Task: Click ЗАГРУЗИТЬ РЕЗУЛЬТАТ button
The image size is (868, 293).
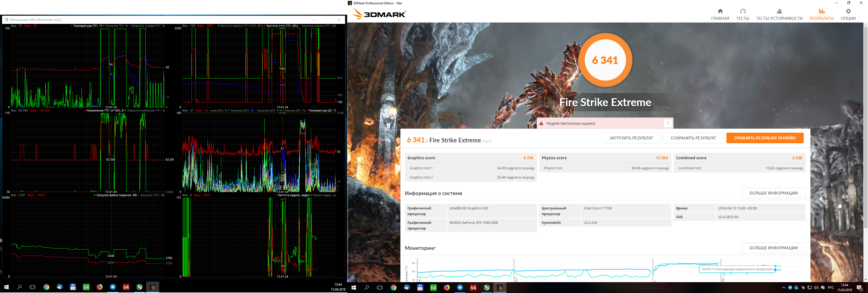Action: [x=631, y=138]
